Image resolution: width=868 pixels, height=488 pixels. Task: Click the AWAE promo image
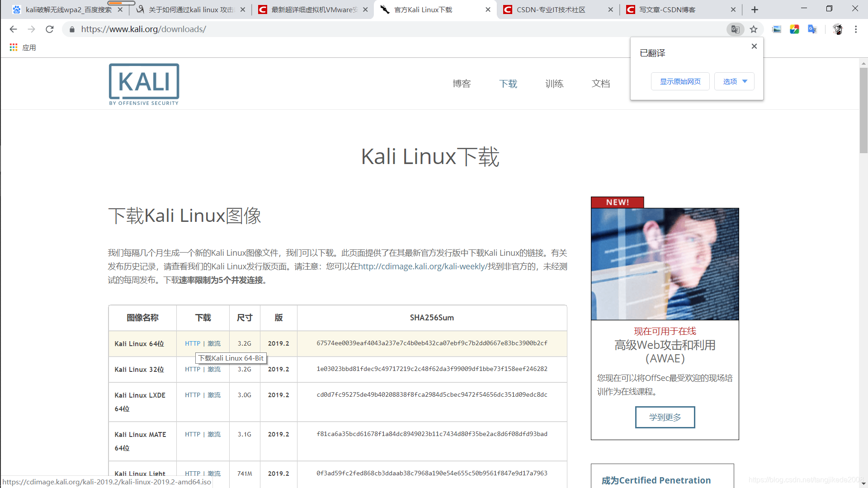(x=665, y=264)
